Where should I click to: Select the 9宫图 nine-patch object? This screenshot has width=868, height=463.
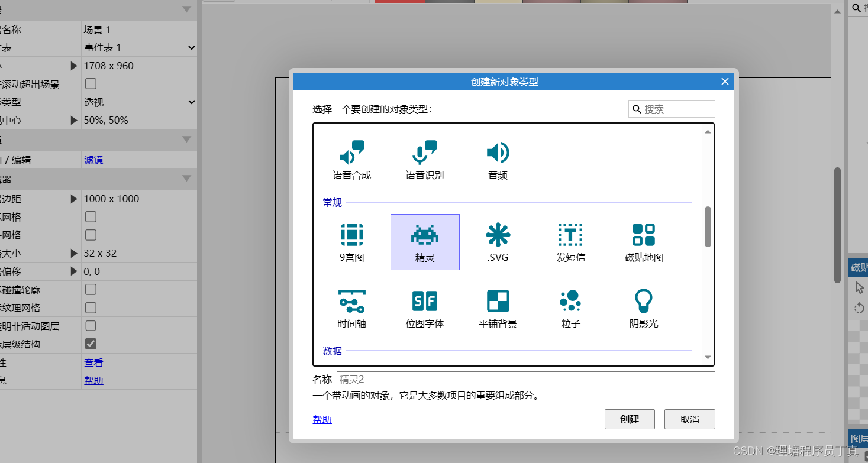tap(351, 241)
